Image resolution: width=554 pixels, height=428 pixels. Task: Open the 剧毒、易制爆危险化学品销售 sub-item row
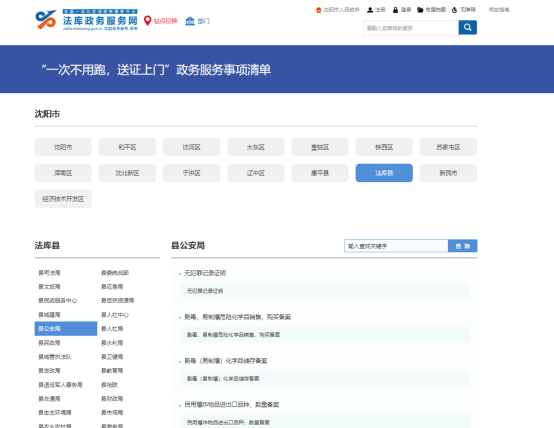click(x=325, y=335)
